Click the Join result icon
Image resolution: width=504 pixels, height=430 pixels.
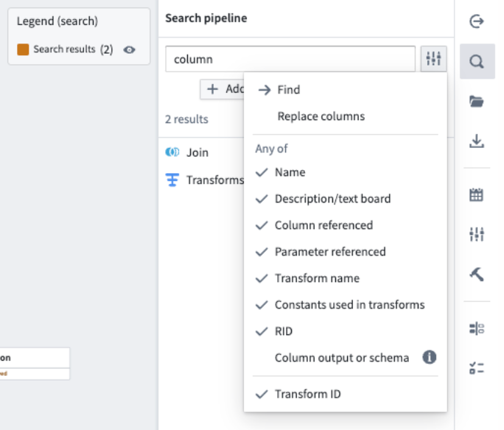[x=172, y=152]
